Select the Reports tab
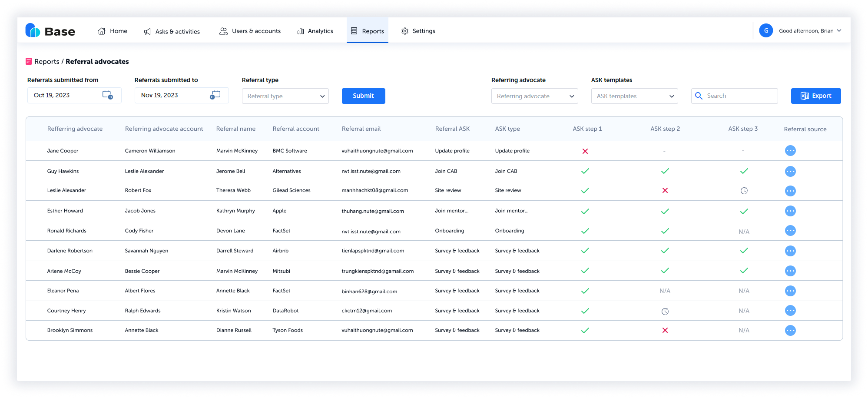 click(367, 31)
